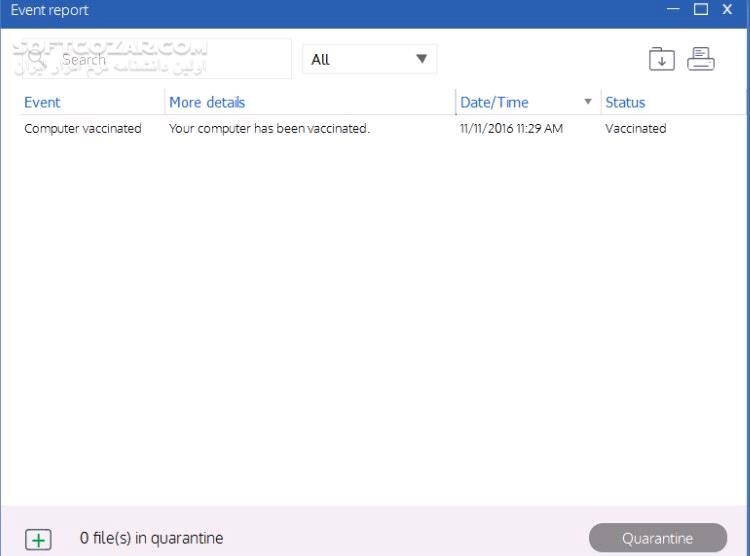This screenshot has height=556, width=750.
Task: Click the Date/Time column header
Action: coord(494,102)
